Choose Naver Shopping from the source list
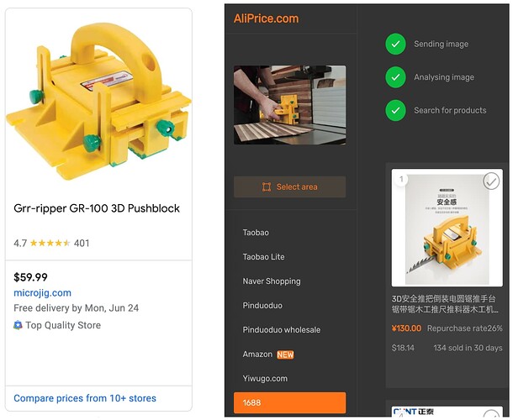513x420 pixels. pyautogui.click(x=272, y=281)
